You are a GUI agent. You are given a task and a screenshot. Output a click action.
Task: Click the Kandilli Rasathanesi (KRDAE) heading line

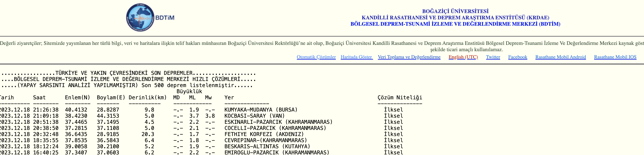tap(455, 18)
